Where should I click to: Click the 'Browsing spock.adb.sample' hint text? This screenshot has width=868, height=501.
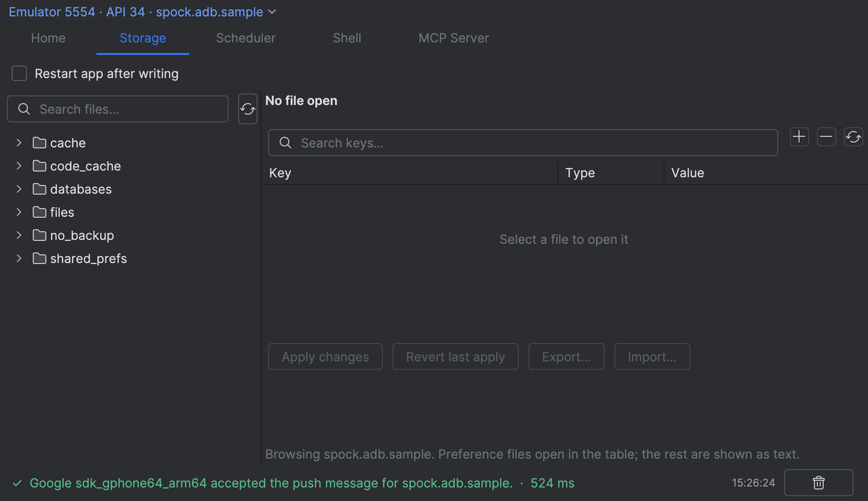pyautogui.click(x=533, y=454)
